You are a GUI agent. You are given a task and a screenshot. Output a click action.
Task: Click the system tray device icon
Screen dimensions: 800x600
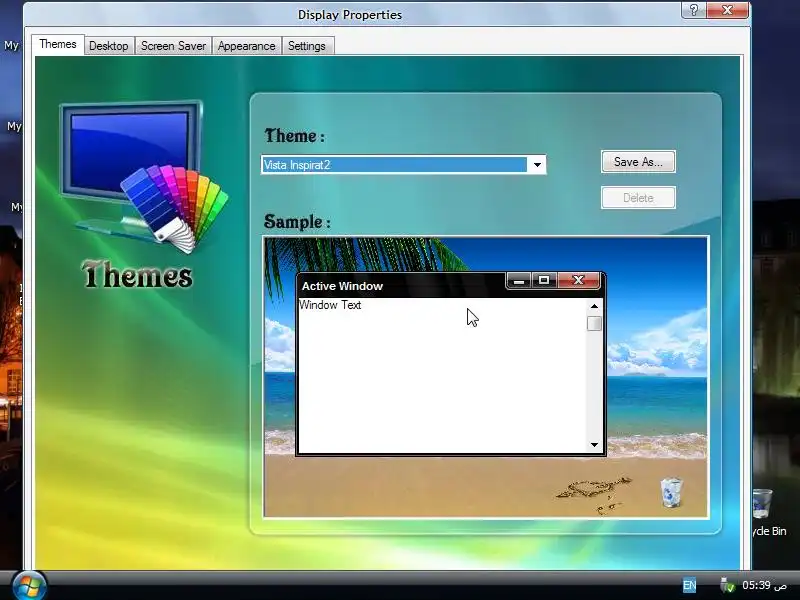pos(727,585)
